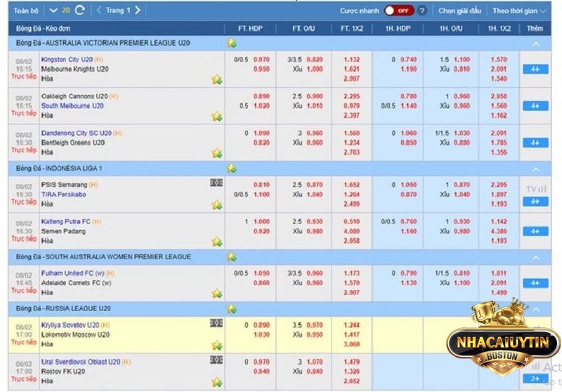Collapse the South Australia Women Premier League section
This screenshot has height=392, width=562.
535,257
